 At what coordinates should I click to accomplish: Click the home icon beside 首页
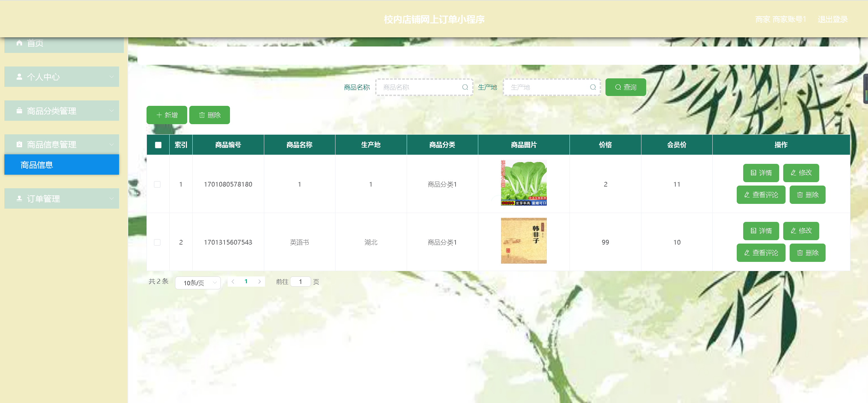click(x=19, y=43)
